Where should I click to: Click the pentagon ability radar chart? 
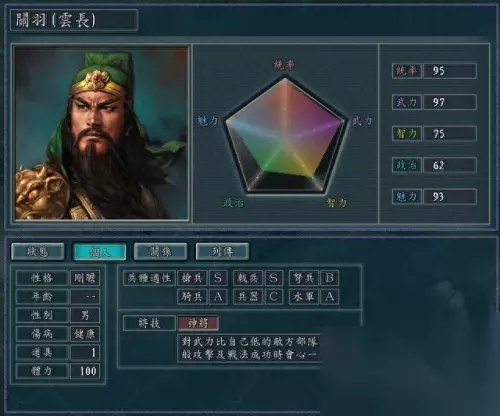[285, 135]
